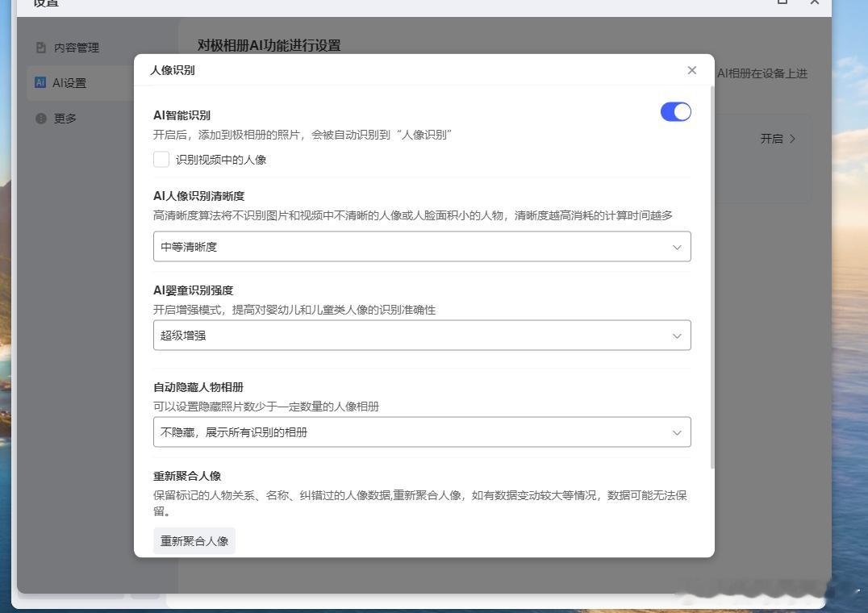Screen dimensions: 868x613
Task: Open the 不隐藏，展示所有识别的相册 dropdown
Action: (x=422, y=432)
